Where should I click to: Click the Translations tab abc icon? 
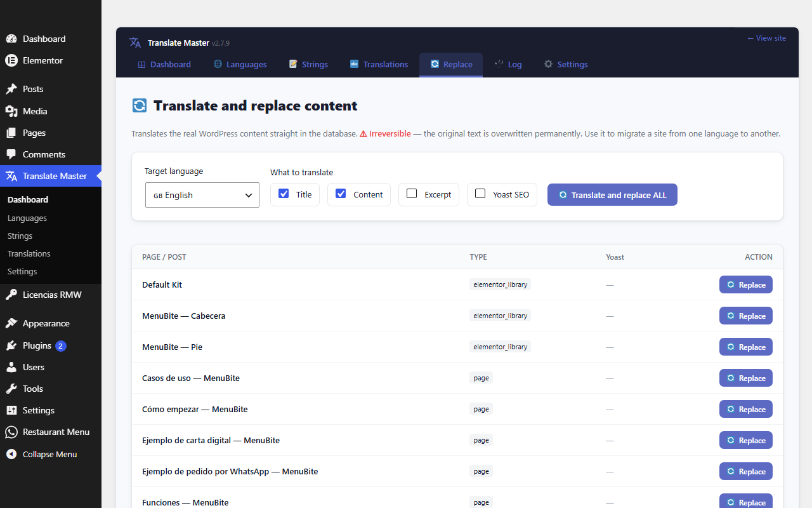point(355,64)
